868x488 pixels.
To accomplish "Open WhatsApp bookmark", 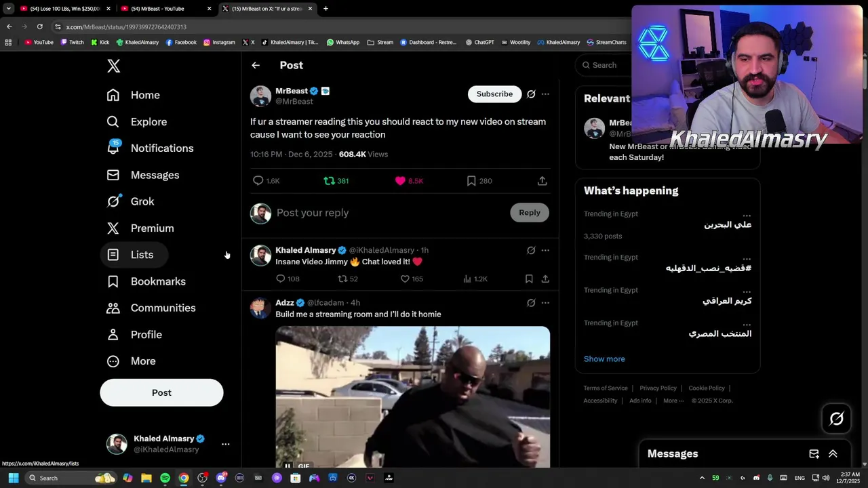I will 343,42.
